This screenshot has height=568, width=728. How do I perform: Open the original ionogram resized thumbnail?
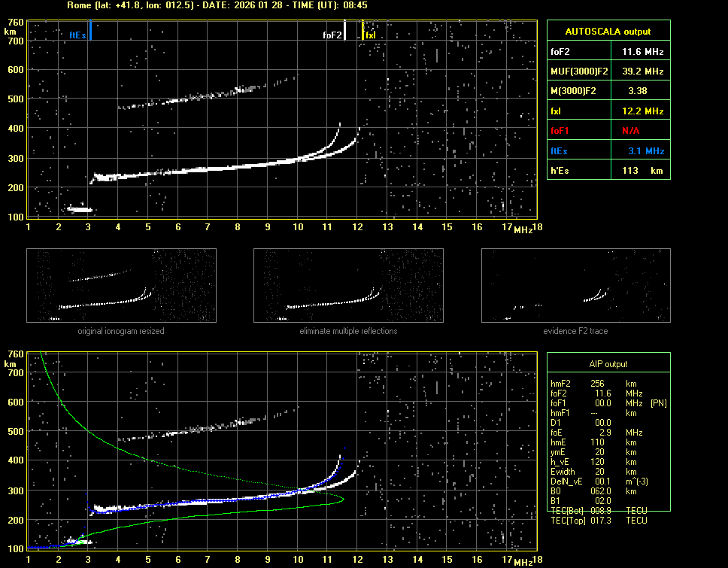(121, 285)
